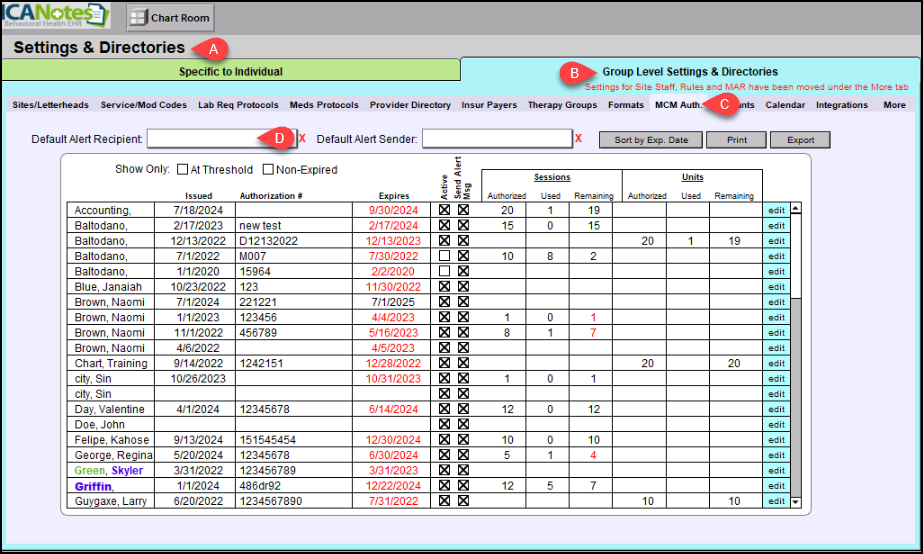
Task: Click the table's scroll down arrow
Action: 796,501
